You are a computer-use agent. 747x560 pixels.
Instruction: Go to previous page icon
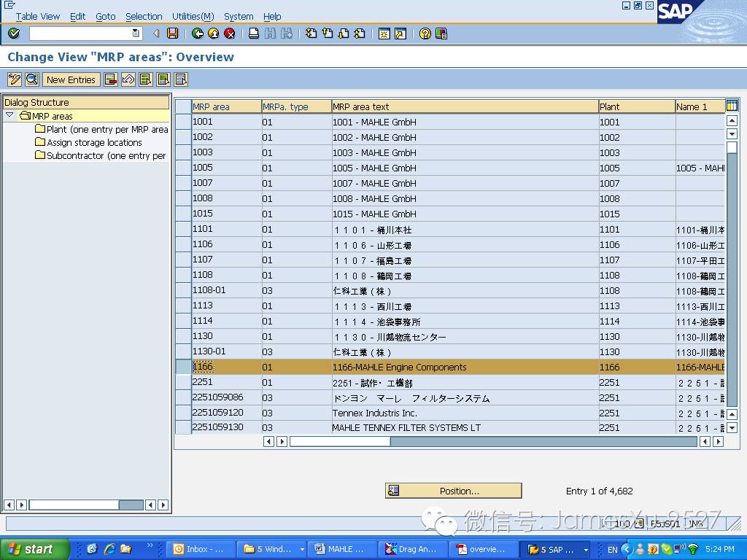(328, 34)
